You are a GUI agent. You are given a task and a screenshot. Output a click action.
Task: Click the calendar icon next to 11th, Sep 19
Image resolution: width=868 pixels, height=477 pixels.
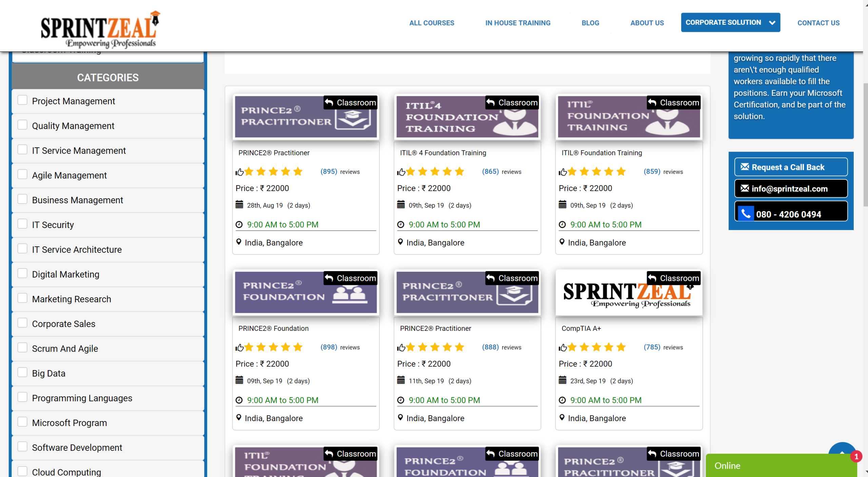pyautogui.click(x=401, y=380)
